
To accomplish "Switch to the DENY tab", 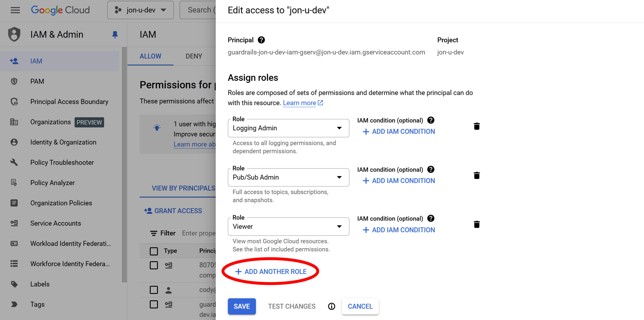I will 193,56.
